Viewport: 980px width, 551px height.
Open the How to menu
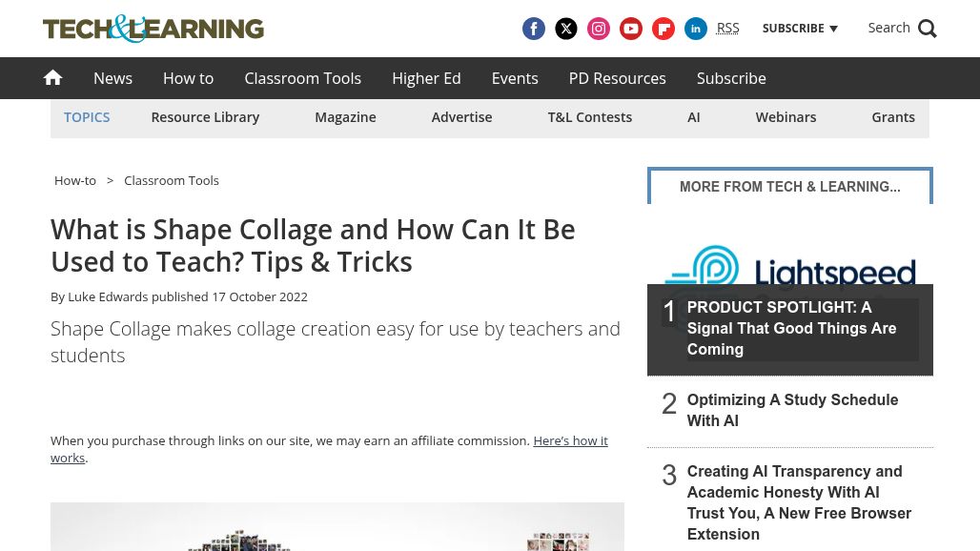(x=188, y=78)
